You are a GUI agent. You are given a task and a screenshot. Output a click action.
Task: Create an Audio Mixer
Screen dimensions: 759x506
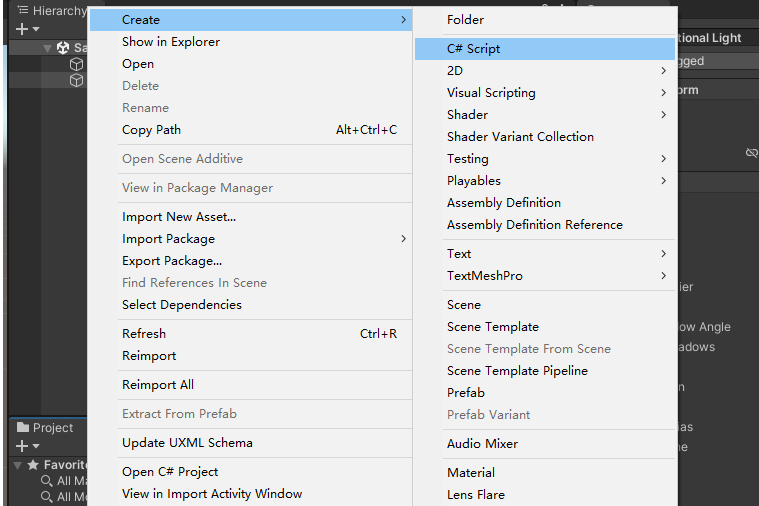[x=545, y=444]
